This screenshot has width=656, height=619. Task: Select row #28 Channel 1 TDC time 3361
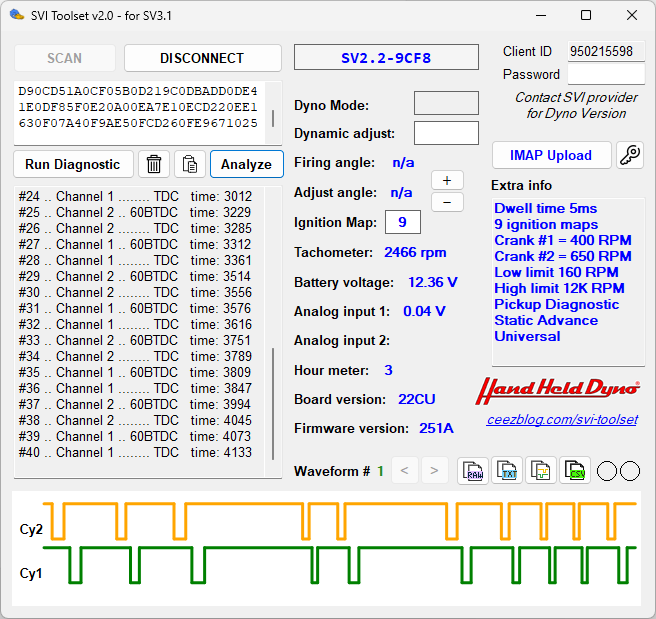point(135,260)
